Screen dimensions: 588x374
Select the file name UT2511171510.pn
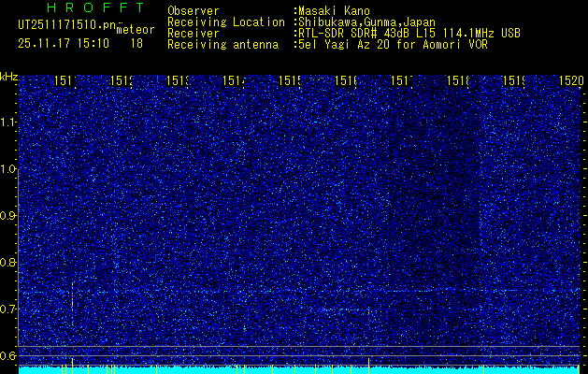coord(66,25)
